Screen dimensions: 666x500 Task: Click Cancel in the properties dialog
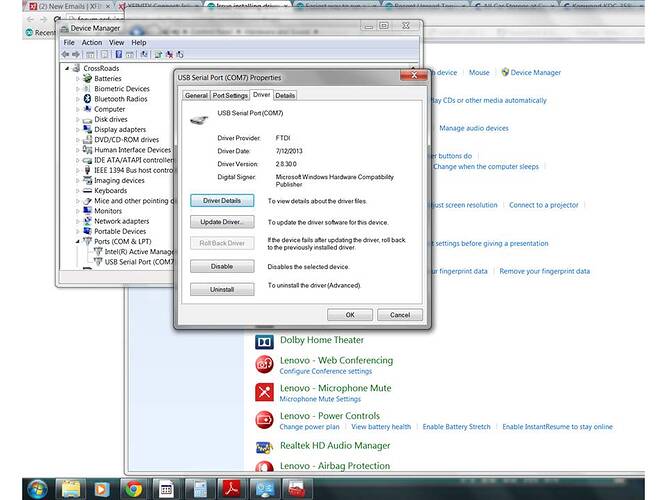coord(400,315)
